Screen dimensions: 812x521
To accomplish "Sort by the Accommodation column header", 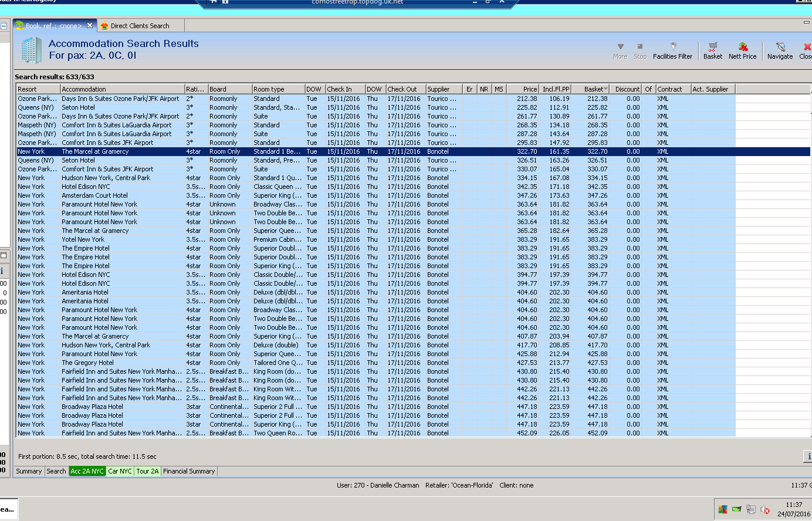I will click(x=122, y=89).
